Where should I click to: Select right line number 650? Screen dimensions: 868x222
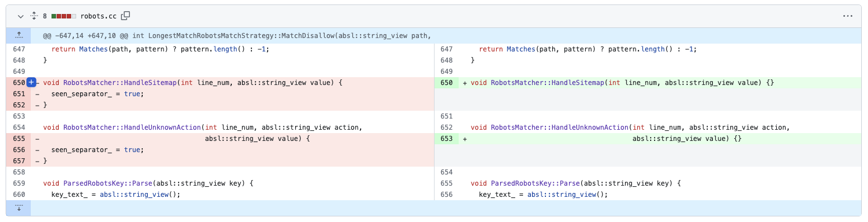pyautogui.click(x=446, y=83)
